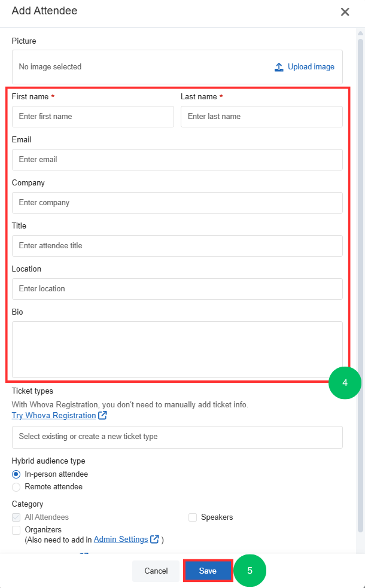
Task: Follow the Admin Settings link
Action: pos(121,540)
